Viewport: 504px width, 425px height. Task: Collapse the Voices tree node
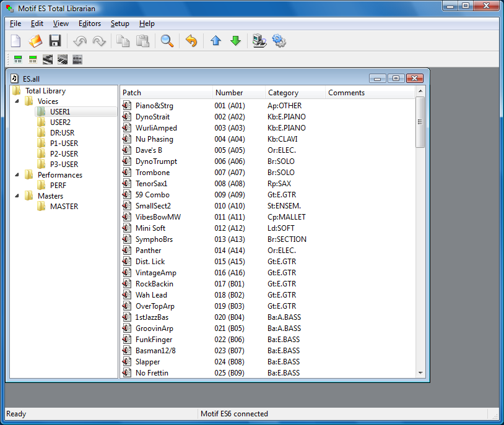[16, 101]
